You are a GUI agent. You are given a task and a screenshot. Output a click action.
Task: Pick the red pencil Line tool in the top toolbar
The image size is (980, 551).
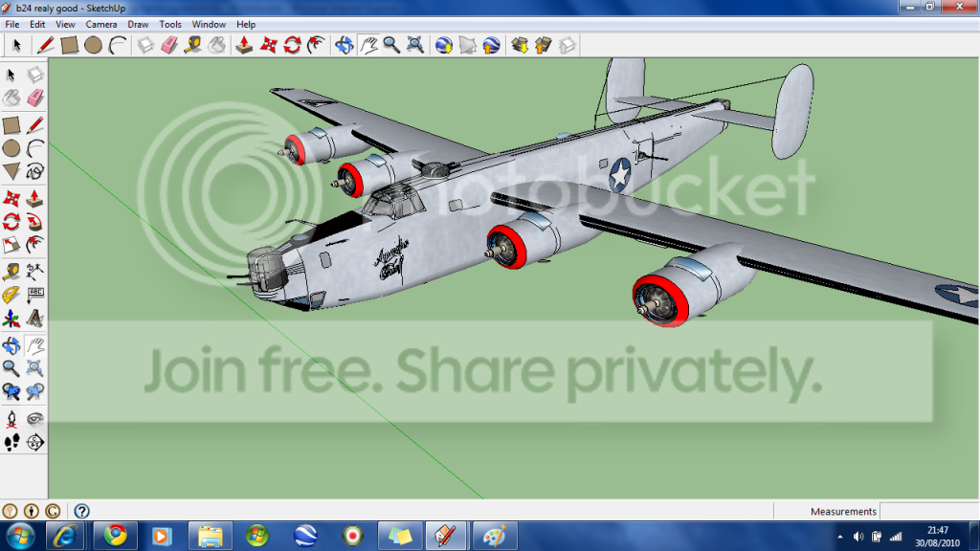click(45, 45)
